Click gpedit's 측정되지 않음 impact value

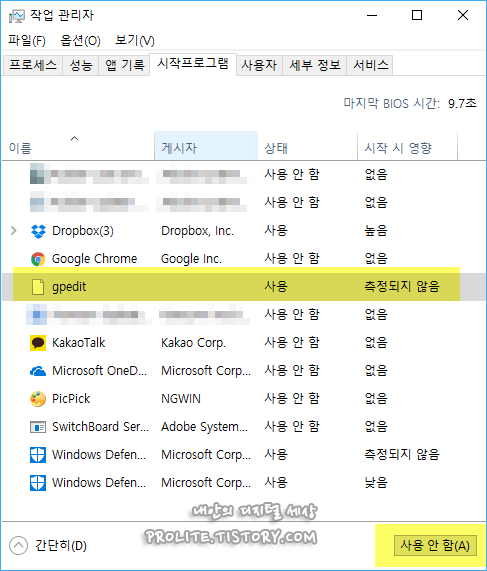(x=402, y=287)
